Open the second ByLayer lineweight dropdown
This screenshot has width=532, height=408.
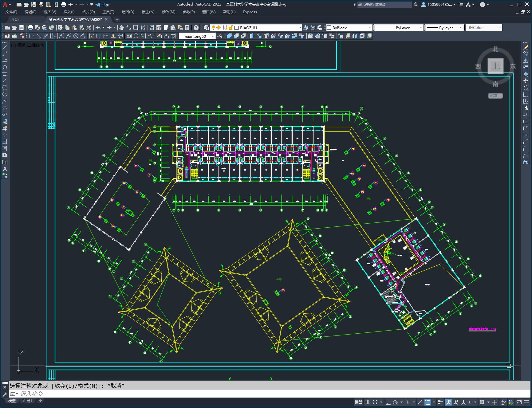click(461, 28)
